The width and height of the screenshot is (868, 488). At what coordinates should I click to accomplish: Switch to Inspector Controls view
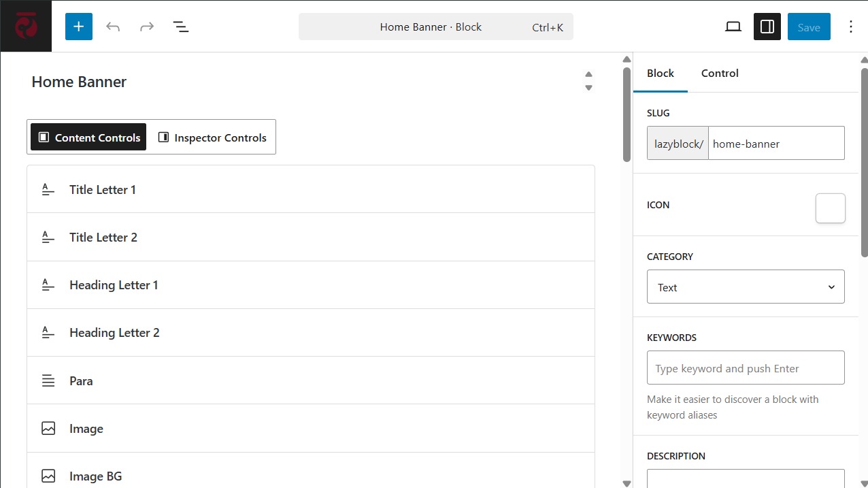[212, 137]
